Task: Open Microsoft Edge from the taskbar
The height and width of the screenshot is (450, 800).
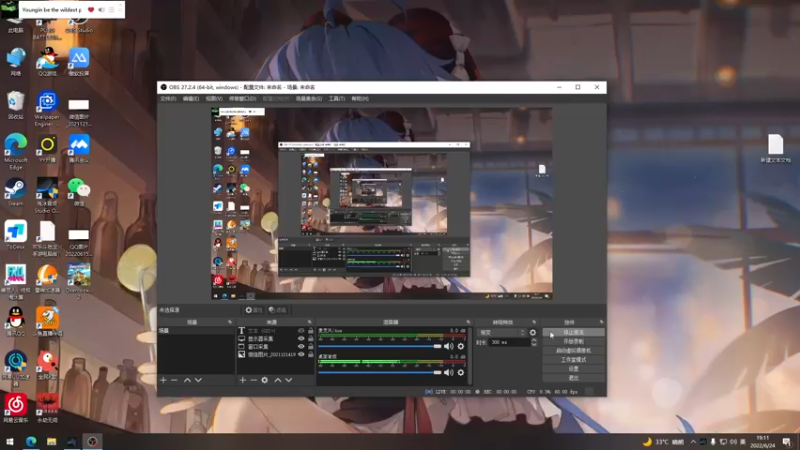Action: pyautogui.click(x=31, y=441)
